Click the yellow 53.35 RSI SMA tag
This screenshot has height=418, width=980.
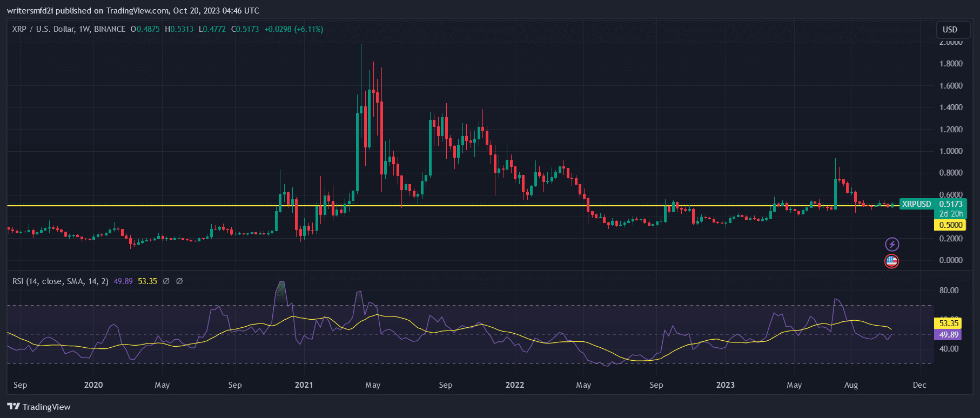tap(948, 323)
